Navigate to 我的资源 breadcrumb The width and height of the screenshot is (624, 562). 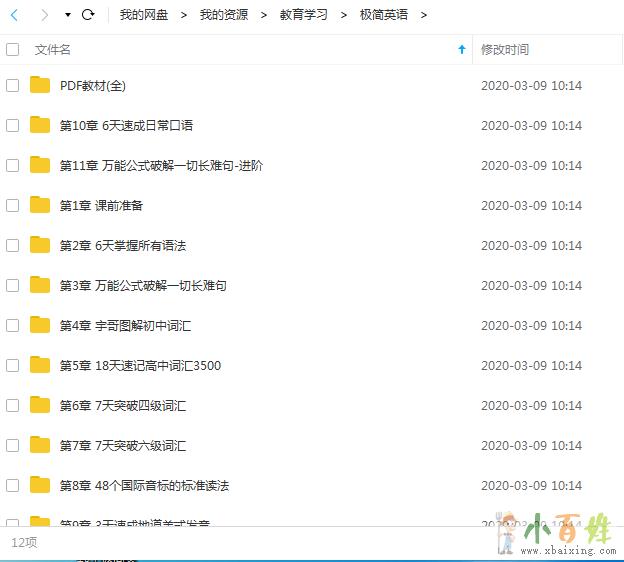pyautogui.click(x=223, y=15)
